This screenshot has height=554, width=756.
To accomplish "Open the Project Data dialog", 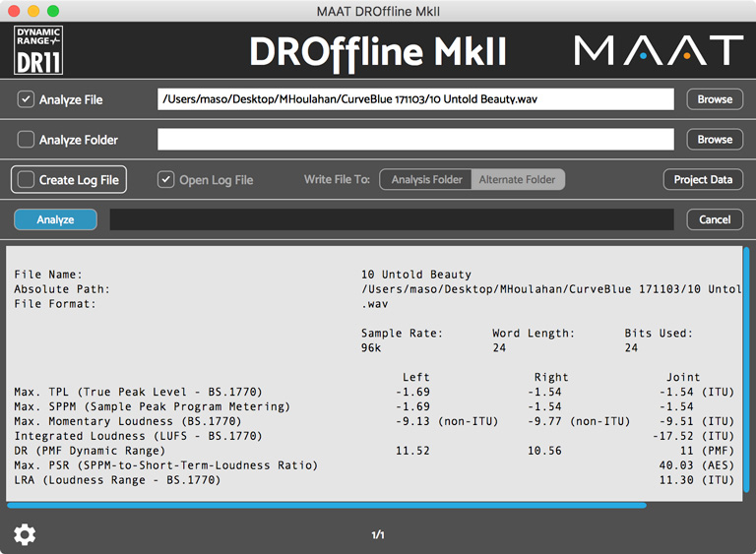I will click(703, 180).
